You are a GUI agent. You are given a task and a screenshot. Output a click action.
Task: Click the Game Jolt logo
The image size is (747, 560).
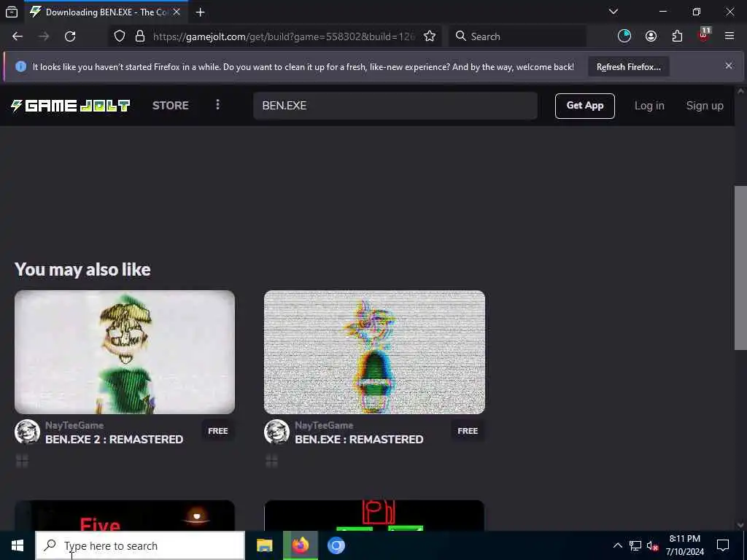[x=70, y=105]
